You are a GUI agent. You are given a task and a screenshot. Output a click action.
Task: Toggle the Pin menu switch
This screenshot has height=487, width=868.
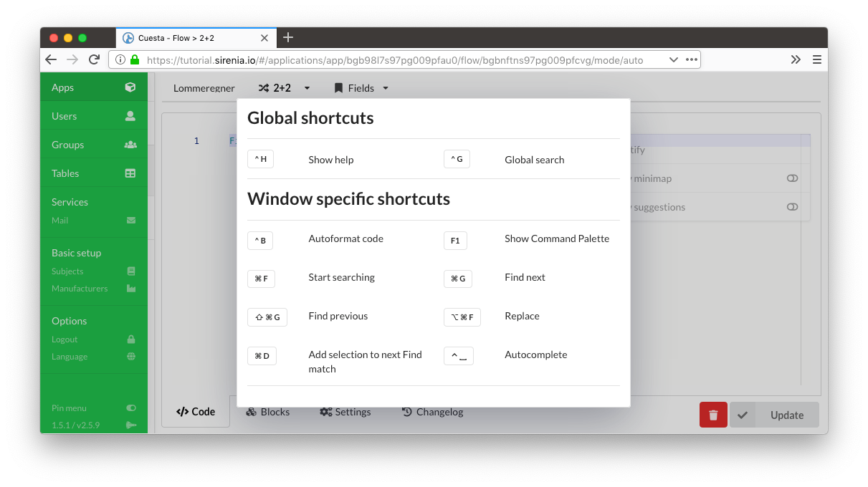tap(131, 408)
